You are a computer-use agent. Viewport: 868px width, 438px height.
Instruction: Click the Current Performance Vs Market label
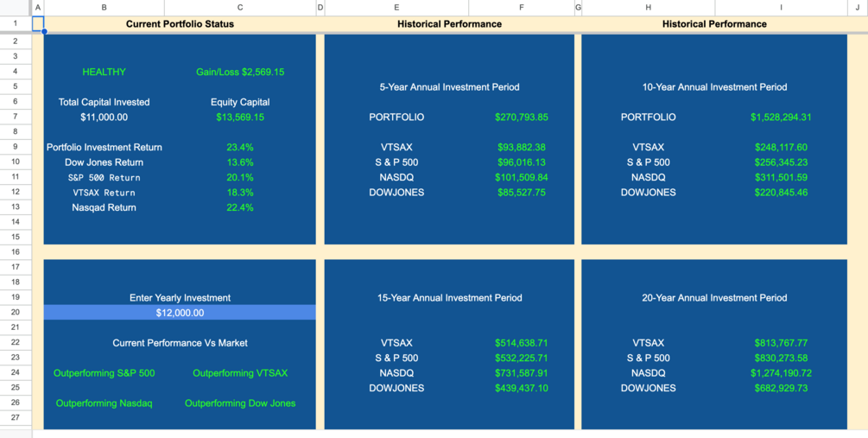click(x=180, y=343)
